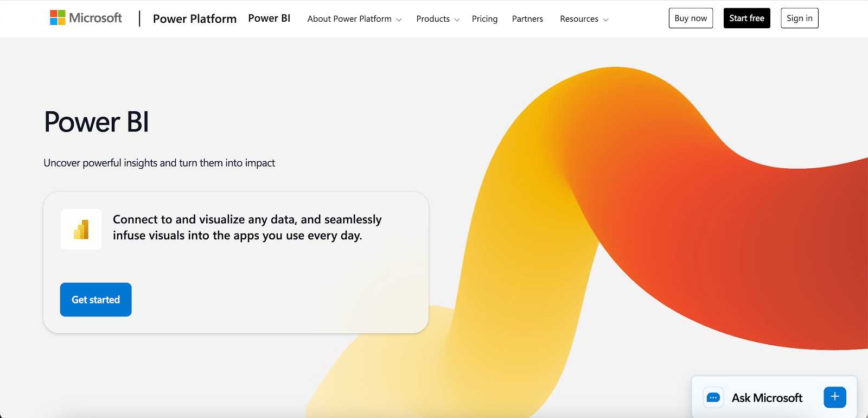Open the Power BI navigation link
This screenshot has width=868, height=418.
tap(269, 18)
